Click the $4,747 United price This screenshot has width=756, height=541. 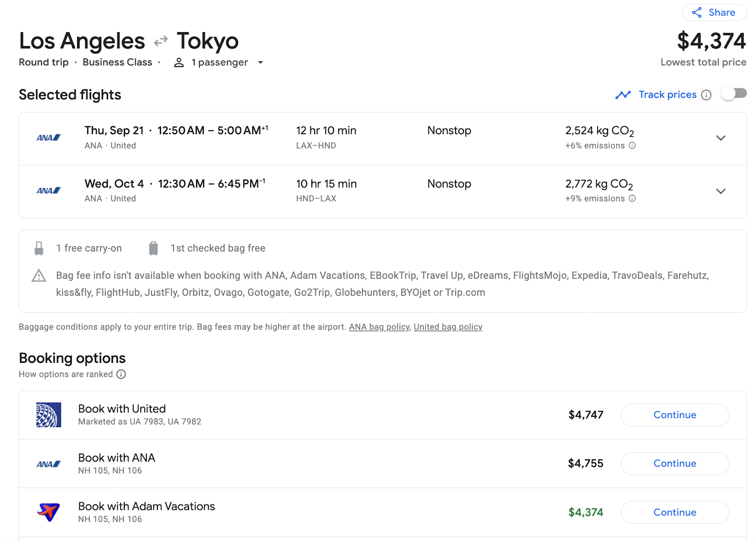click(x=586, y=415)
